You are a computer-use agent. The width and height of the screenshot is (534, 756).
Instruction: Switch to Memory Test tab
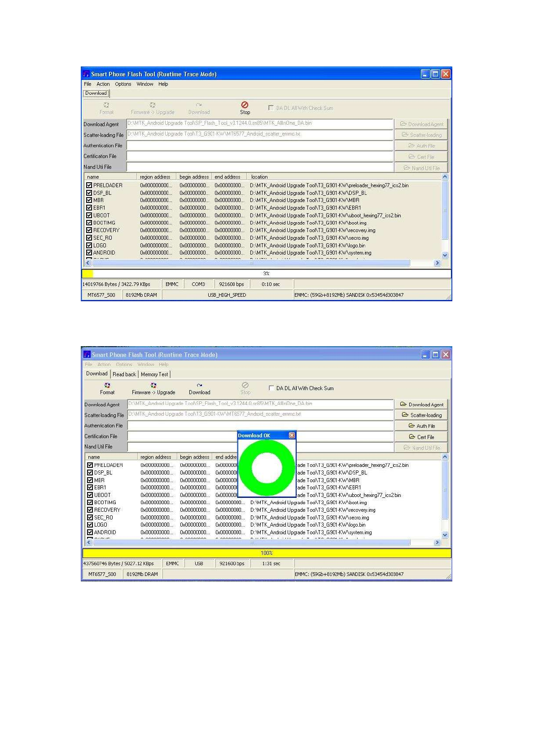pyautogui.click(x=154, y=374)
